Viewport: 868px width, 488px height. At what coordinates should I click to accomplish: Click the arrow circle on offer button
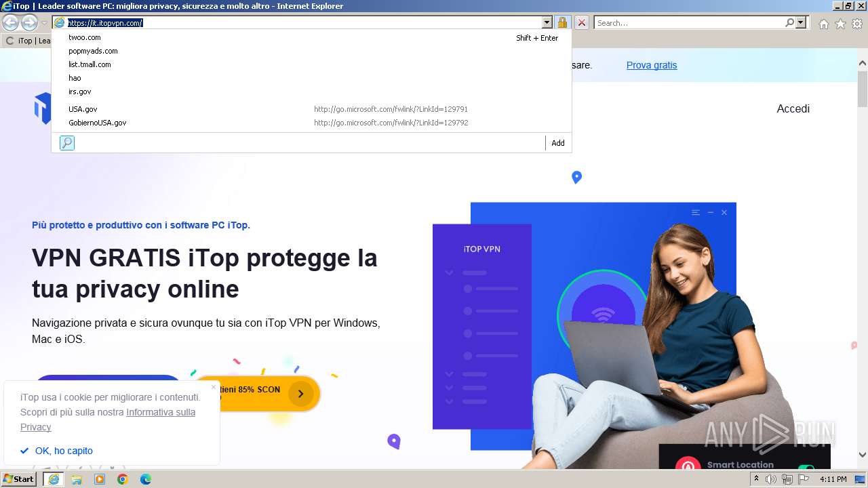click(300, 394)
